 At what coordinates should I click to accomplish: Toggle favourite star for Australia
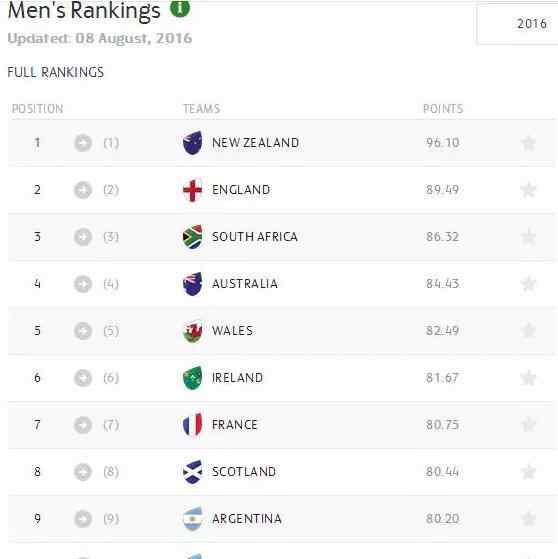click(x=528, y=284)
